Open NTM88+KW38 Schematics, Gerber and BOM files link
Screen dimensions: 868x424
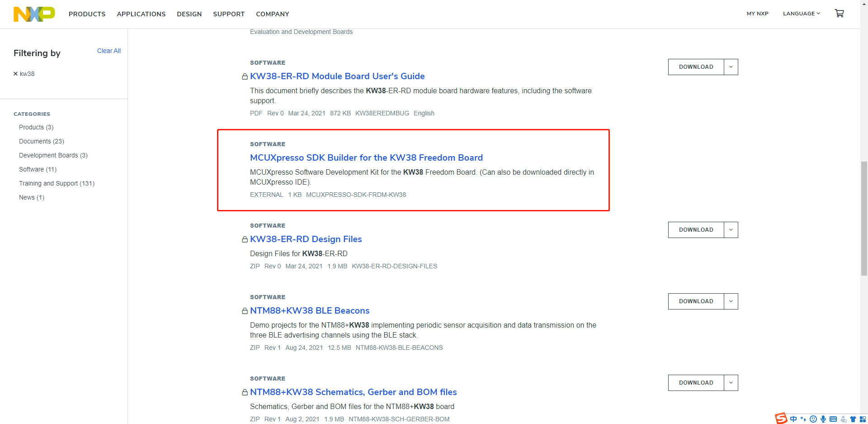point(354,392)
